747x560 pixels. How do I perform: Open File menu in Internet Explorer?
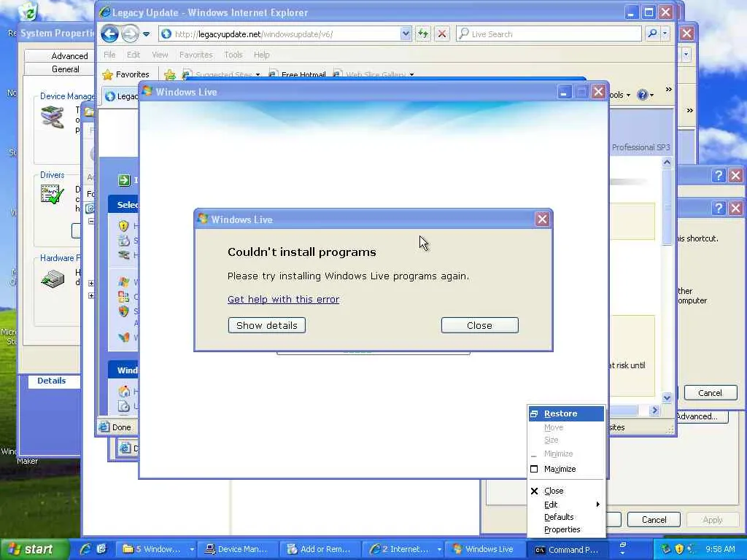pyautogui.click(x=109, y=55)
